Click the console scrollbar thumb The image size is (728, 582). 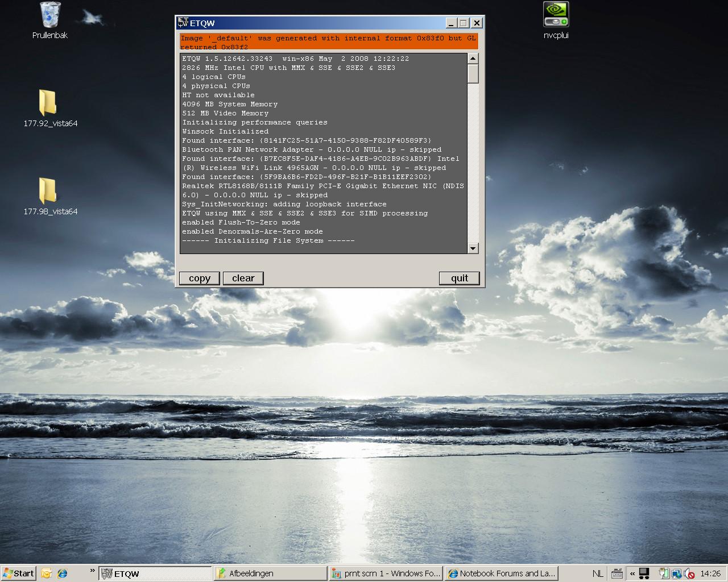click(x=473, y=73)
